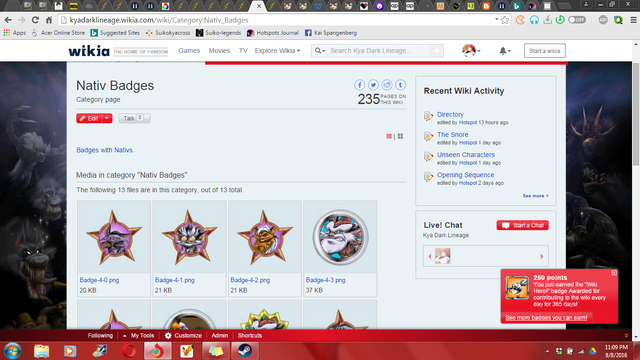Image resolution: width=640 pixels, height=360 pixels.
Task: Click the Badge-4-3.png round badge thumbnail
Action: (340, 238)
